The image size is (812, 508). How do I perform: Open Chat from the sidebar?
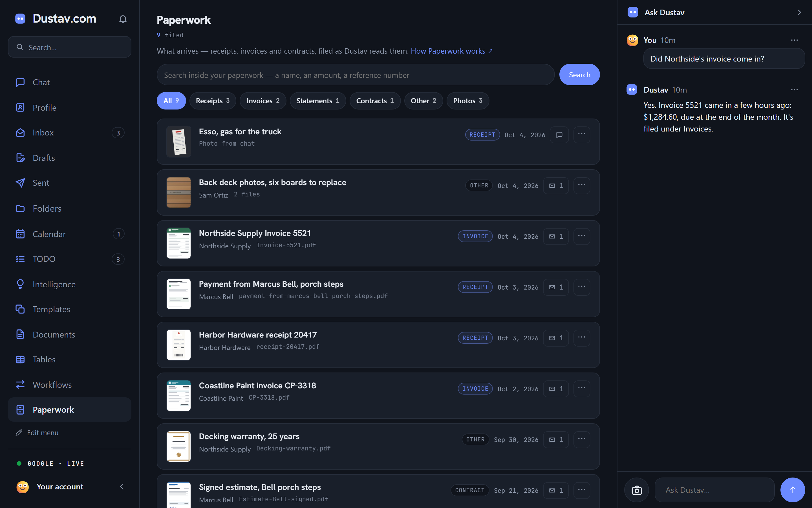69,82
